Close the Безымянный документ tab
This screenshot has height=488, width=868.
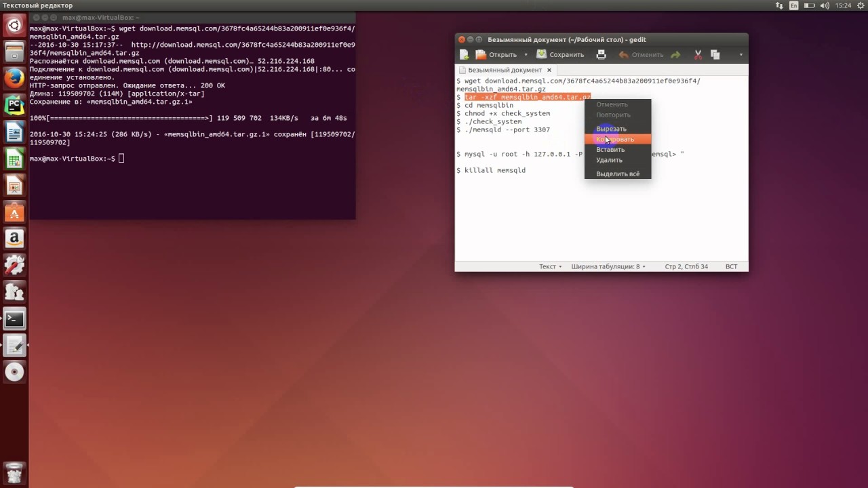tap(549, 70)
